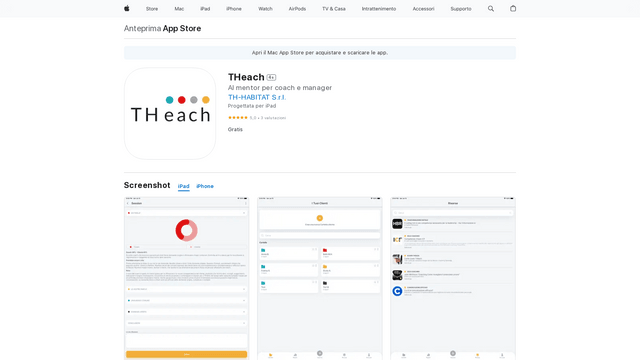Screen dimensions: 640x360
Task: Click the 'Progettata per iPad' text
Action: point(252,106)
